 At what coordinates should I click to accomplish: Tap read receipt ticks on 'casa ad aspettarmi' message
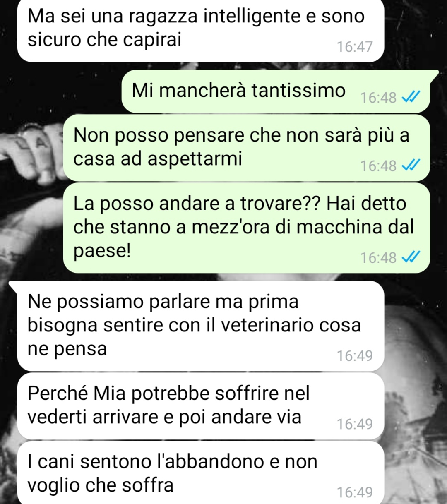tap(411, 166)
